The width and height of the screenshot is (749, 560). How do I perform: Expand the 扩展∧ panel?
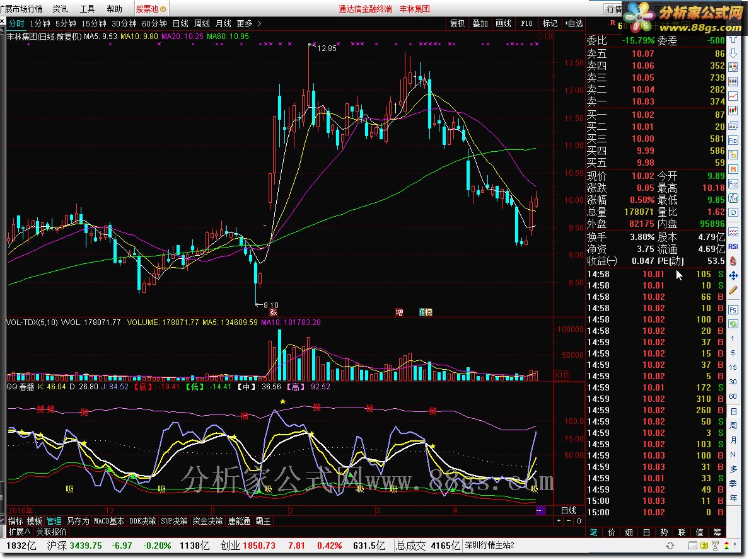(x=20, y=532)
